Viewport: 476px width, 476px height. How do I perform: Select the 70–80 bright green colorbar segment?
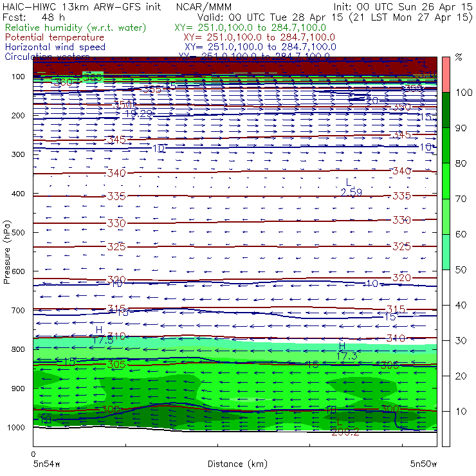pos(446,181)
